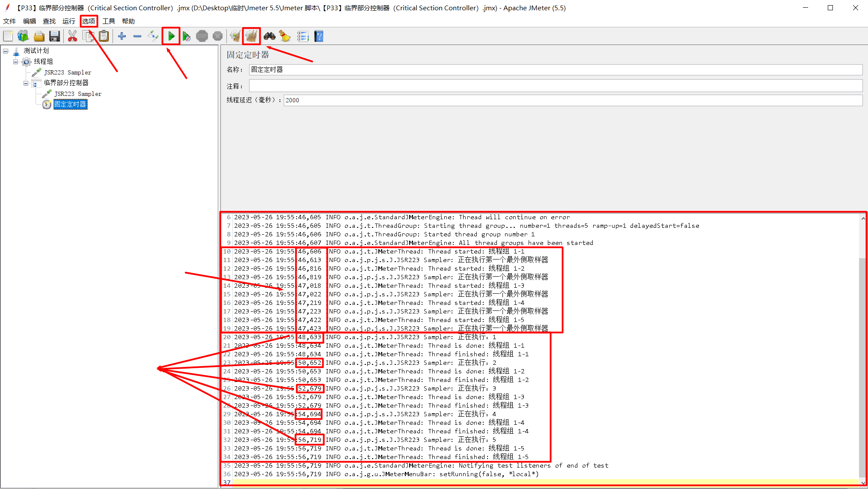Open the Function Helper dialog icon
This screenshot has width=868, height=489.
tap(303, 36)
